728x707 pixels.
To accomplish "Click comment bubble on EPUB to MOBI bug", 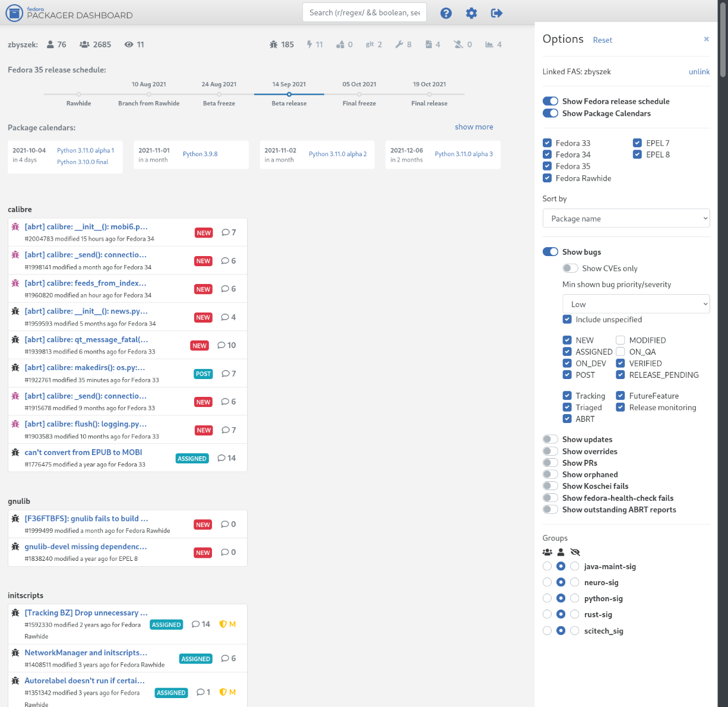I will [221, 458].
